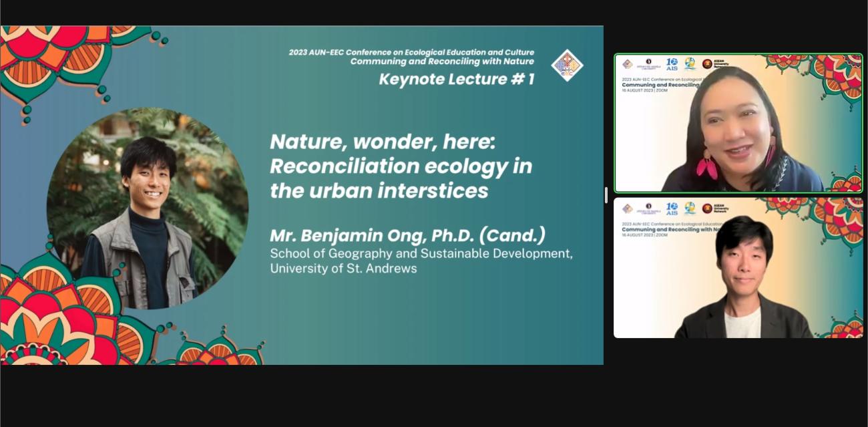The width and height of the screenshot is (868, 427).
Task: Click the ASEAN University Network emblem
Action: pyautogui.click(x=708, y=63)
